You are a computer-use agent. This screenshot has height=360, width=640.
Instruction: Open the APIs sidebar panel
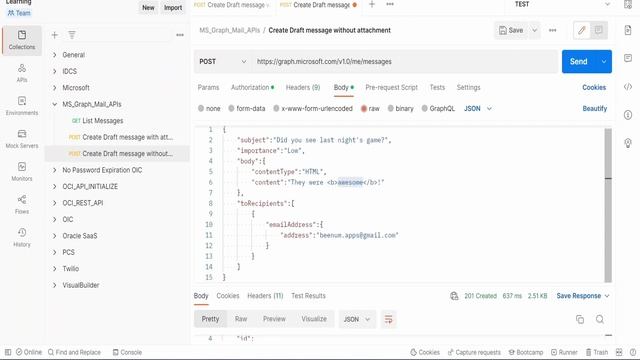pyautogui.click(x=22, y=73)
